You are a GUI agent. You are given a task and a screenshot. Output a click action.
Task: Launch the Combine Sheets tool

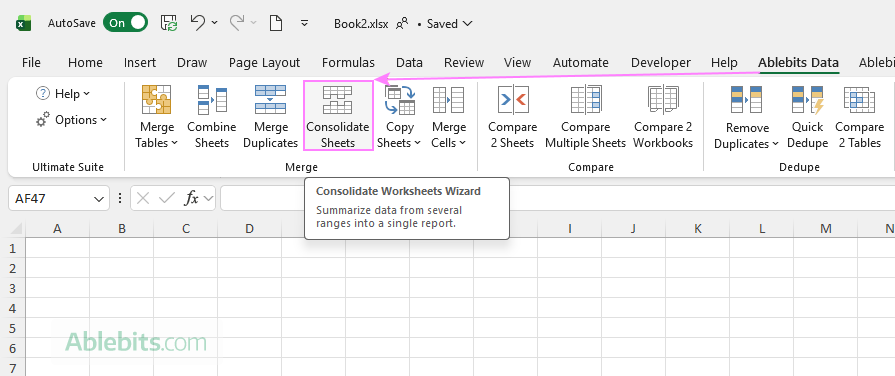tap(212, 117)
